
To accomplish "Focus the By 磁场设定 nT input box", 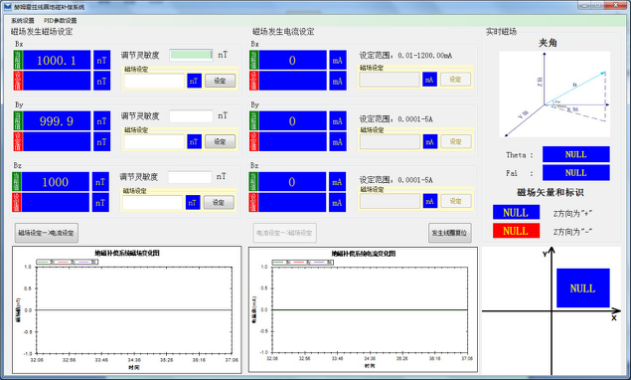I will pyautogui.click(x=154, y=142).
